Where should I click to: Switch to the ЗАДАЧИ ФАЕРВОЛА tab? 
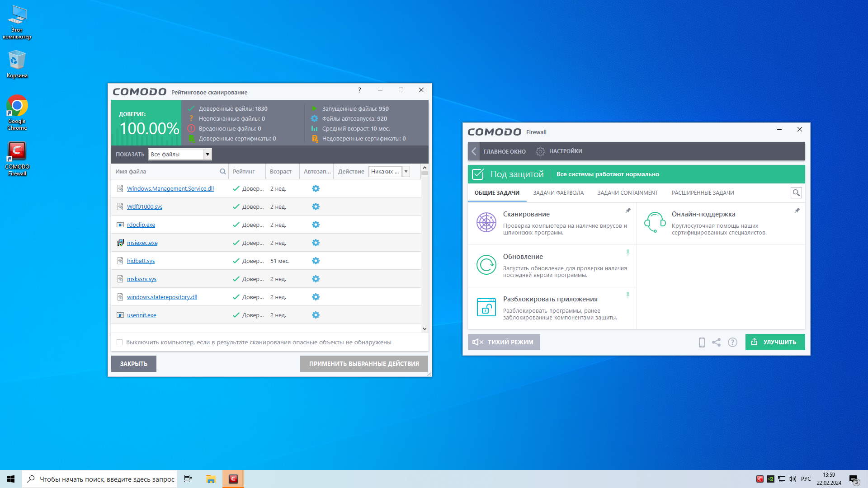[558, 193]
